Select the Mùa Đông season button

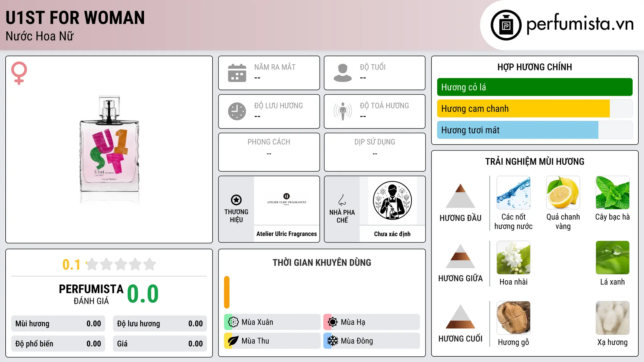pyautogui.click(x=371, y=341)
